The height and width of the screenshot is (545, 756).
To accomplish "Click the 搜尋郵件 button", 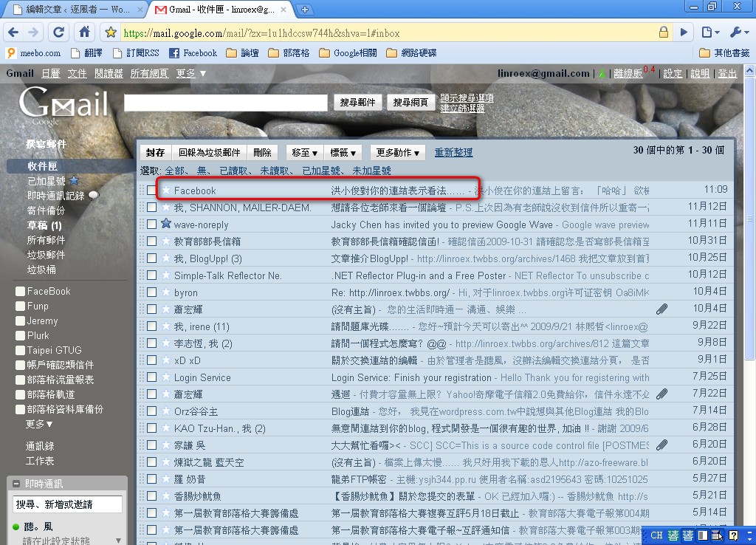I will 357,102.
